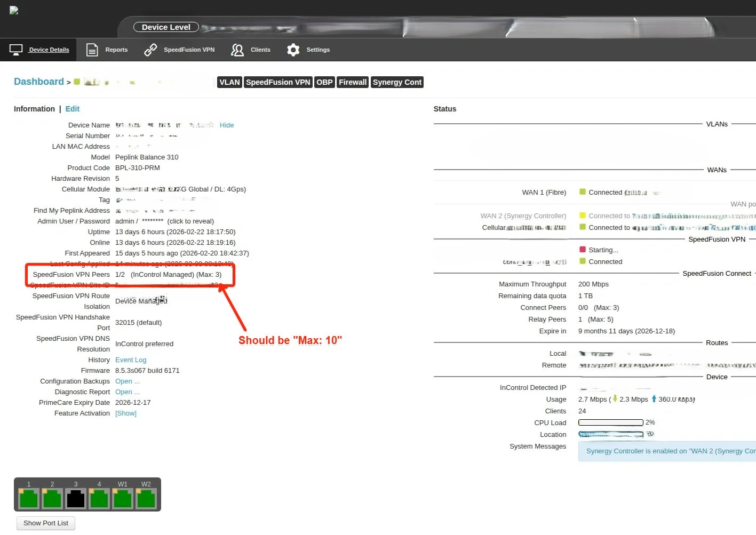Click the Device Details monitor icon
The height and width of the screenshot is (535, 756).
tap(16, 50)
